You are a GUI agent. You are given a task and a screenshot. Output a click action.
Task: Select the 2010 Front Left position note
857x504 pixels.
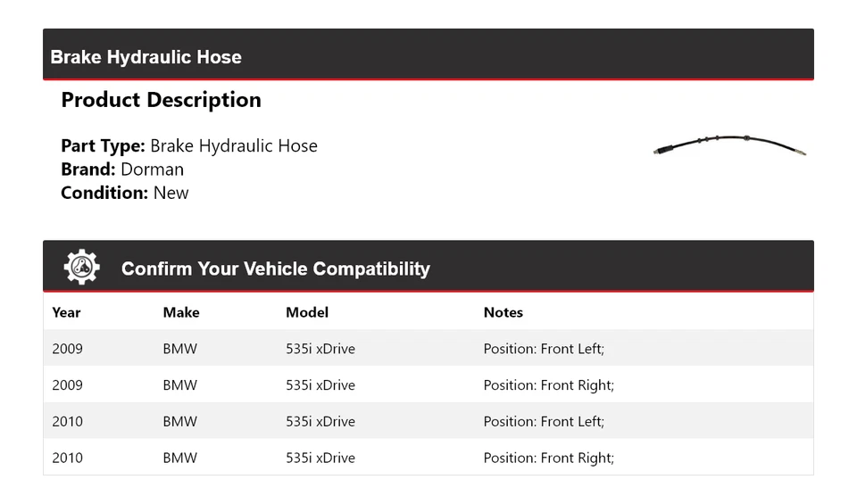tap(544, 421)
